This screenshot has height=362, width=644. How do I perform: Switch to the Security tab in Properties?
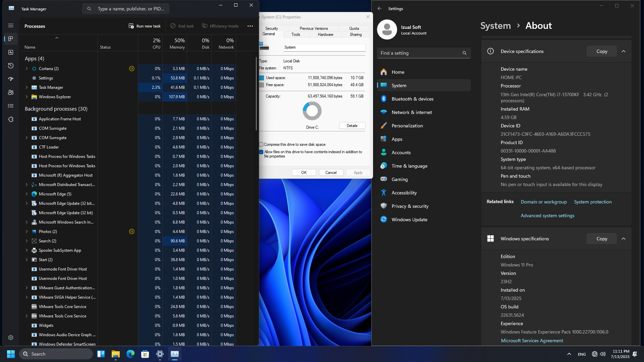271,28
